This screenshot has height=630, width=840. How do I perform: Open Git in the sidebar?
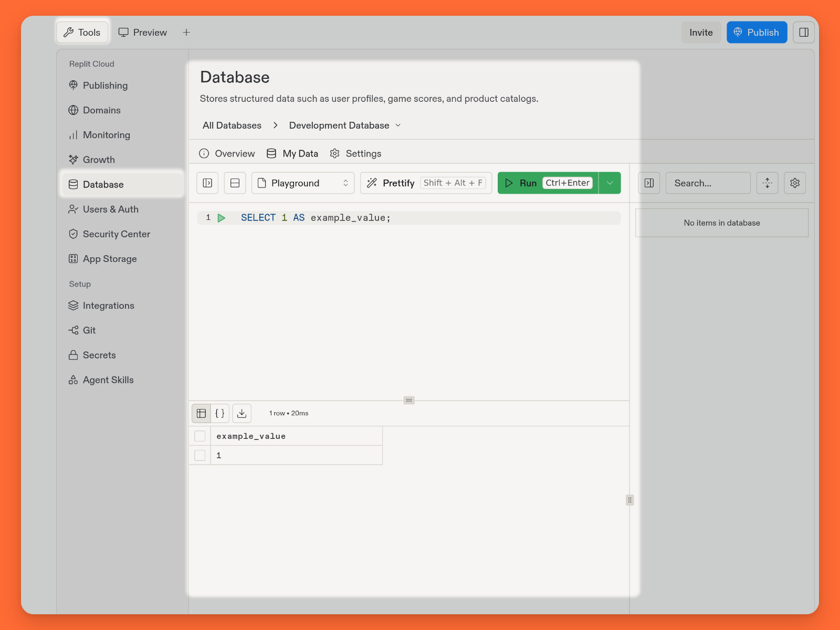click(x=122, y=330)
